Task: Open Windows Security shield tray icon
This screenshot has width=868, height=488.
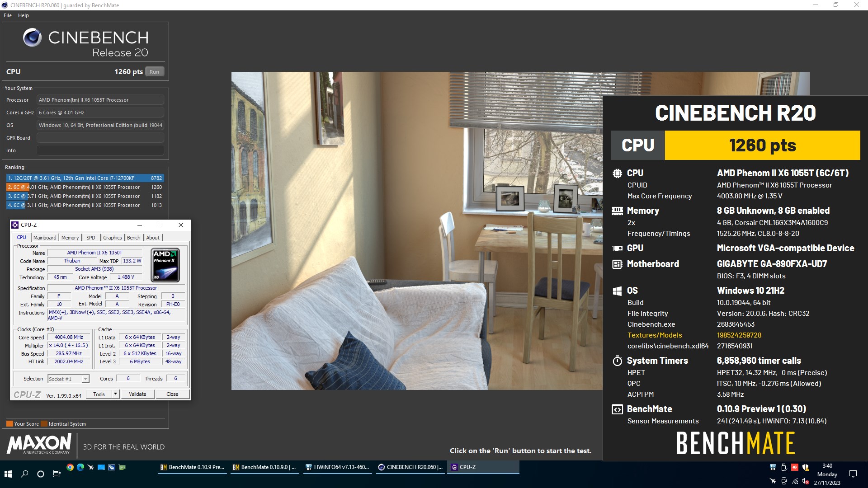Action: click(x=806, y=467)
